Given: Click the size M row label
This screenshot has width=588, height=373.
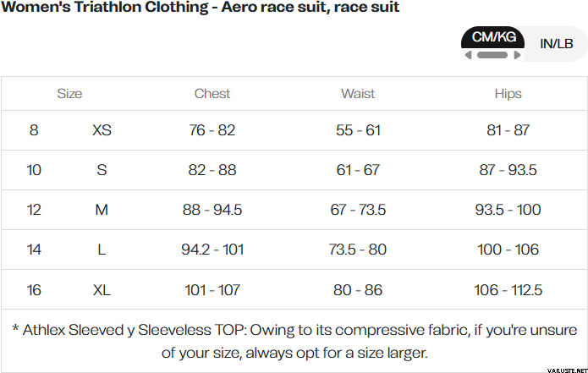Looking at the screenshot, I should click(102, 210).
